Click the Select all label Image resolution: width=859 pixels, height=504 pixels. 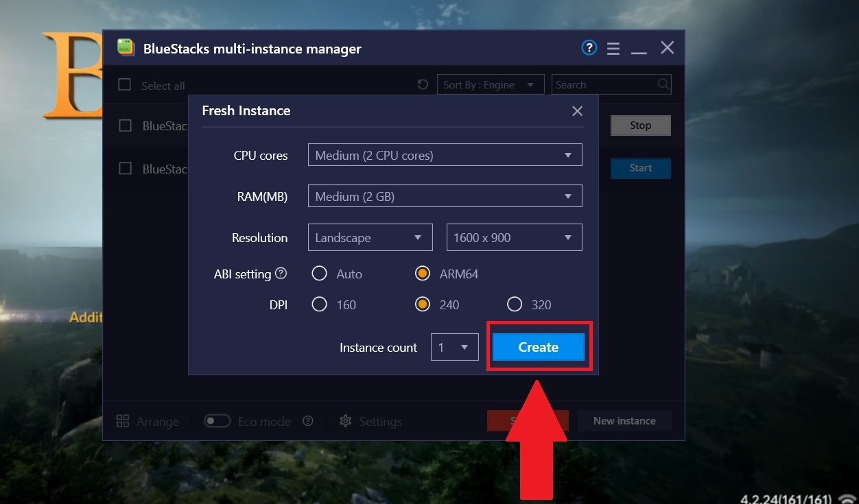[x=163, y=86]
